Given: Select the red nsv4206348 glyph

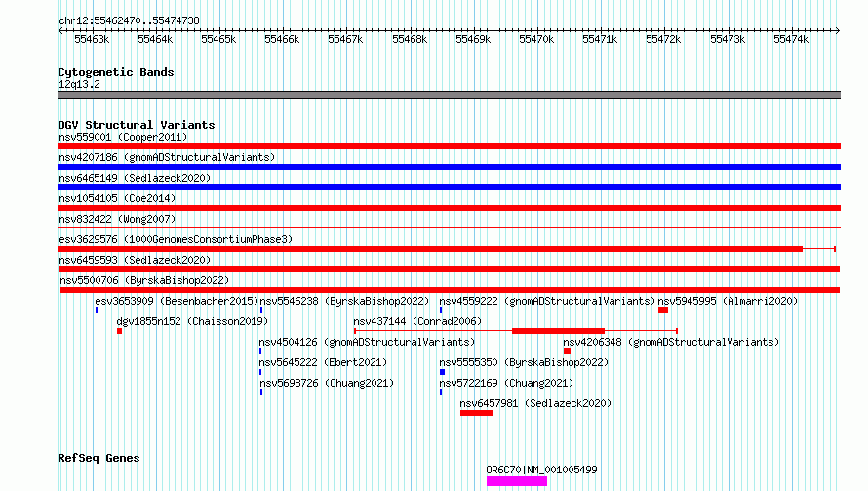Looking at the screenshot, I should coord(567,351).
